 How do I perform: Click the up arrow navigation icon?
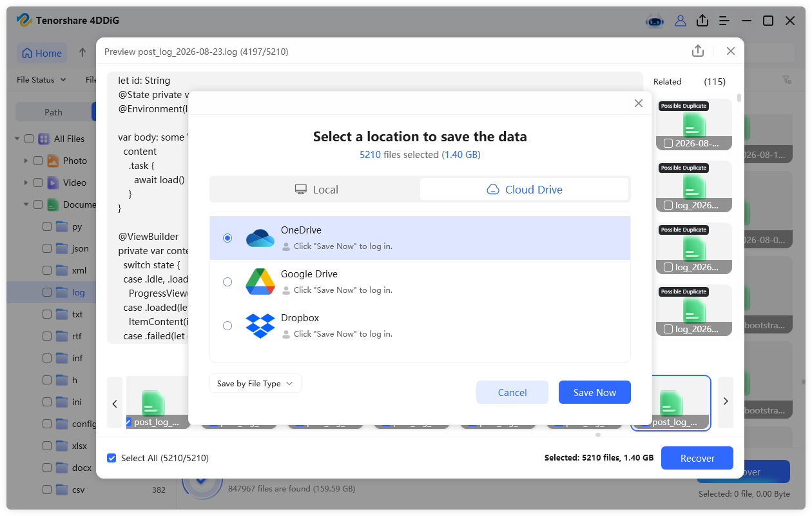pyautogui.click(x=82, y=53)
